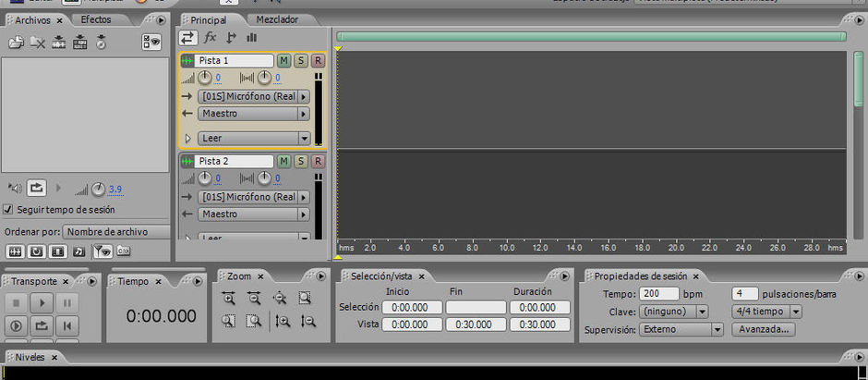Click Zoom In Horizontally icon
This screenshot has height=380, width=868.
229,299
